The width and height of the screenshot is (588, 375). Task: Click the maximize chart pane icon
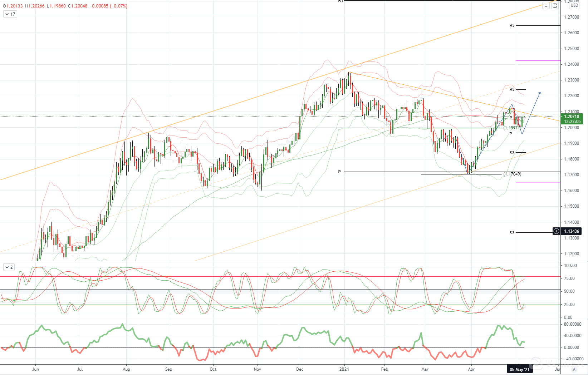point(555,6)
